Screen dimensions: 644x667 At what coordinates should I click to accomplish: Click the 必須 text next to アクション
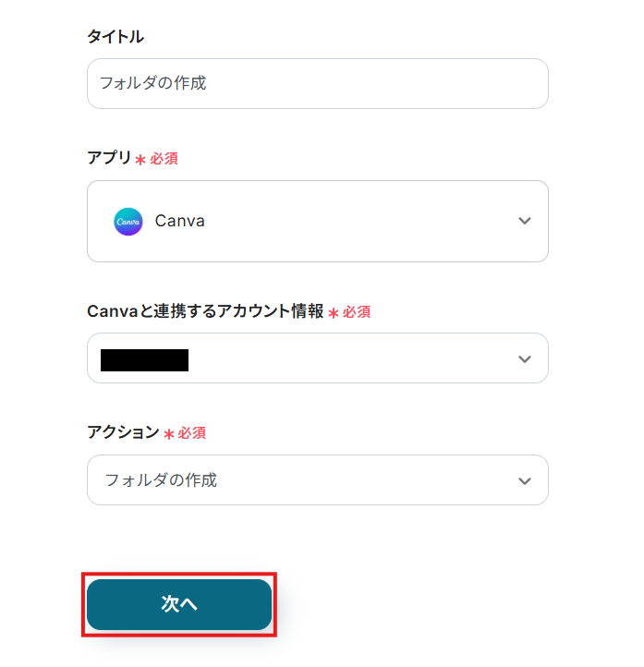pos(192,433)
